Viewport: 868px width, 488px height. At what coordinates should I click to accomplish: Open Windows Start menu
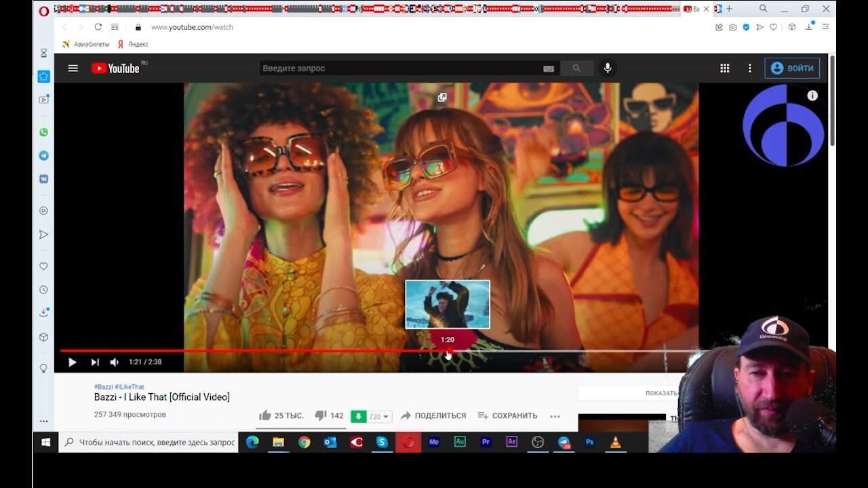click(46, 443)
